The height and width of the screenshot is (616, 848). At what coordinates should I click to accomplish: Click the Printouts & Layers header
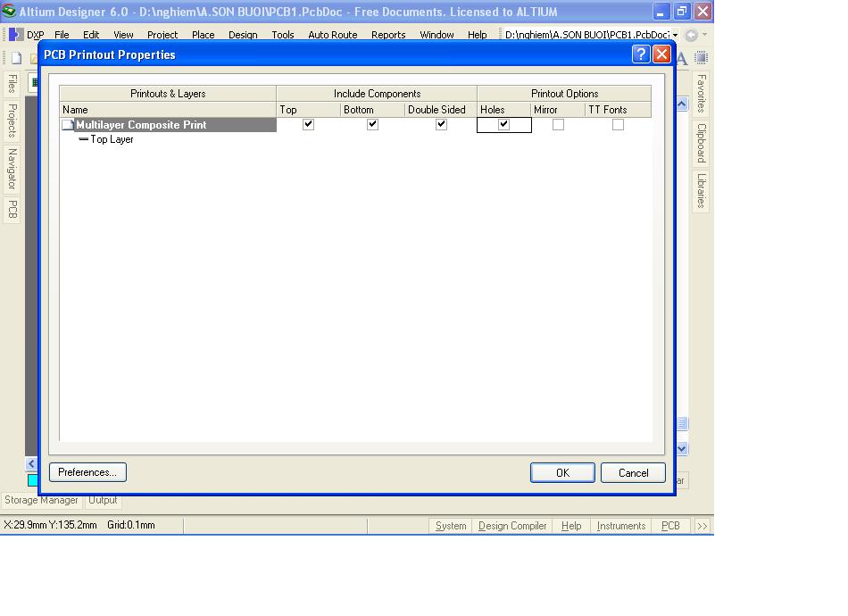click(x=168, y=94)
